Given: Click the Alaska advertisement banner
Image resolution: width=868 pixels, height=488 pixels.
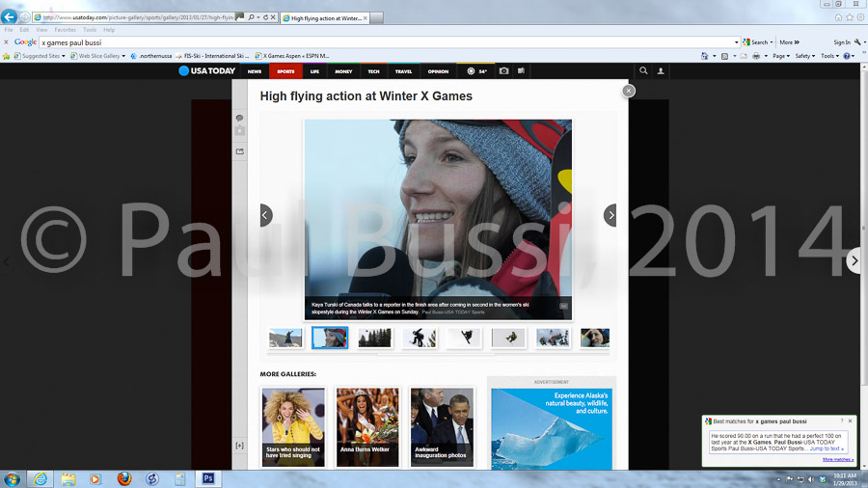Looking at the screenshot, I should pyautogui.click(x=552, y=429).
